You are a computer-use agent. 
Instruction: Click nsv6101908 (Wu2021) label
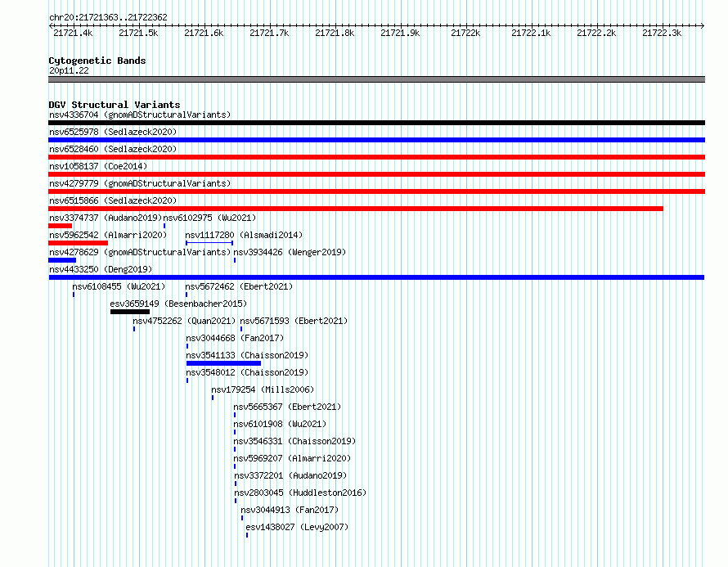[x=280, y=424]
